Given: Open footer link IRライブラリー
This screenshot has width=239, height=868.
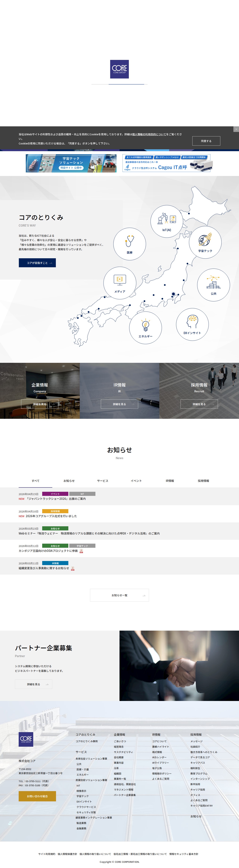Looking at the screenshot, I should click(160, 763).
